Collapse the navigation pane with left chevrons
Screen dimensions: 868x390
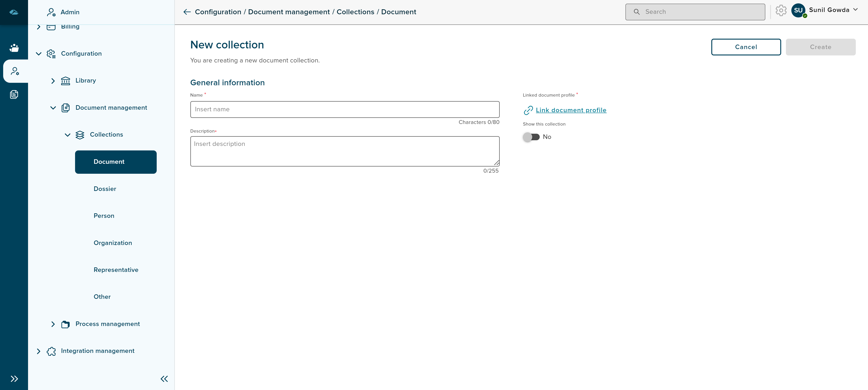tap(164, 378)
